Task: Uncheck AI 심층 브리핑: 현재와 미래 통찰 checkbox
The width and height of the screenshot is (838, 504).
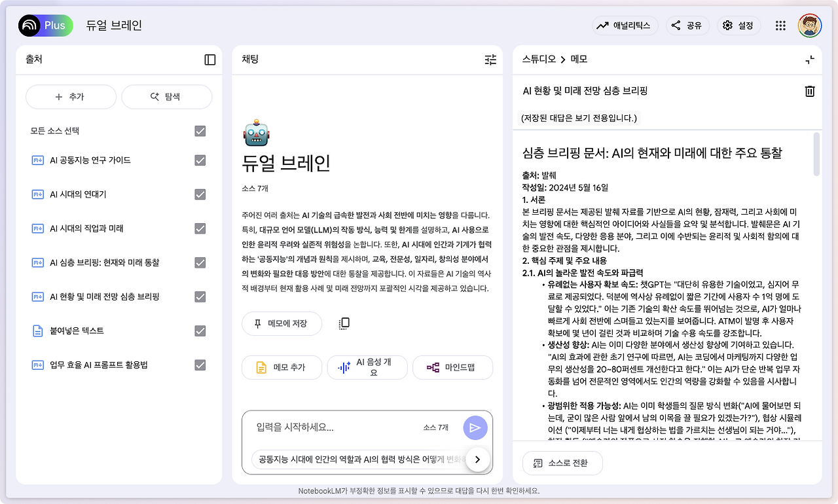Action: point(200,262)
